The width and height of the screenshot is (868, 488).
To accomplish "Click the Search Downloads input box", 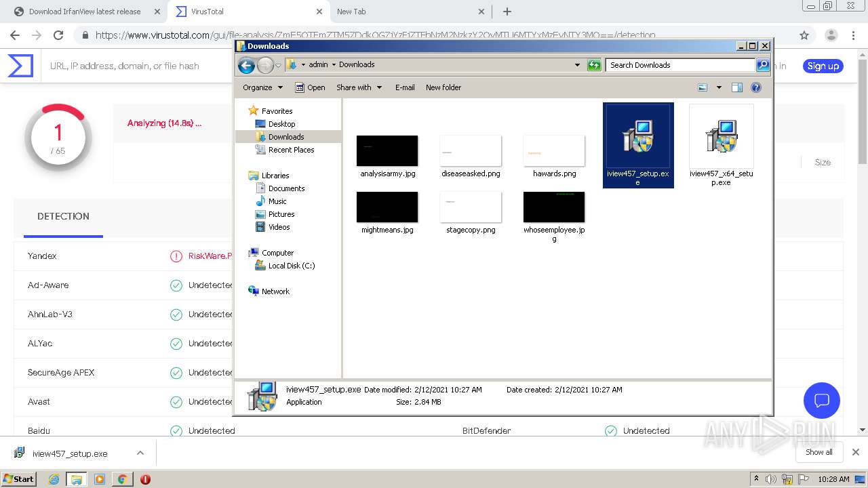I will [680, 65].
